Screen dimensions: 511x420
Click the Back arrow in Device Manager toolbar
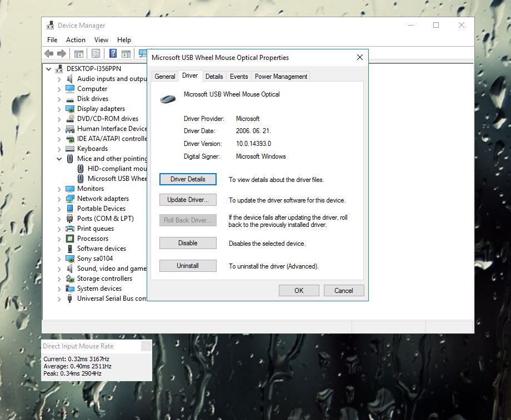pyautogui.click(x=49, y=53)
